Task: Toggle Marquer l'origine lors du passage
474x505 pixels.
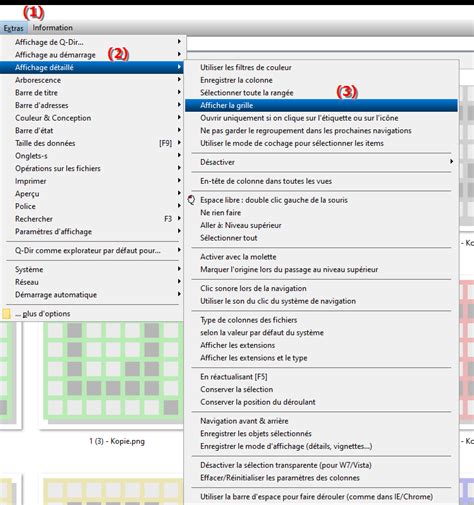Action: pos(322,270)
